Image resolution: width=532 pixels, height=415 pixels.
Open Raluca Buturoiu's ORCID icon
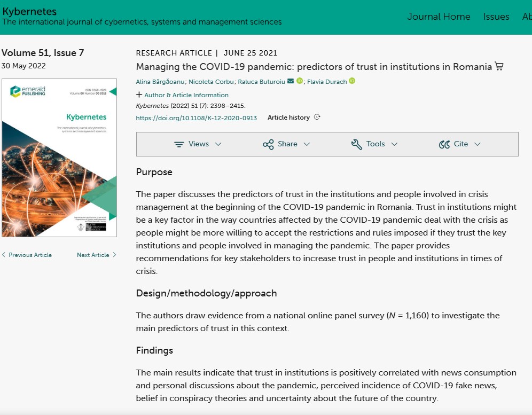pos(300,81)
